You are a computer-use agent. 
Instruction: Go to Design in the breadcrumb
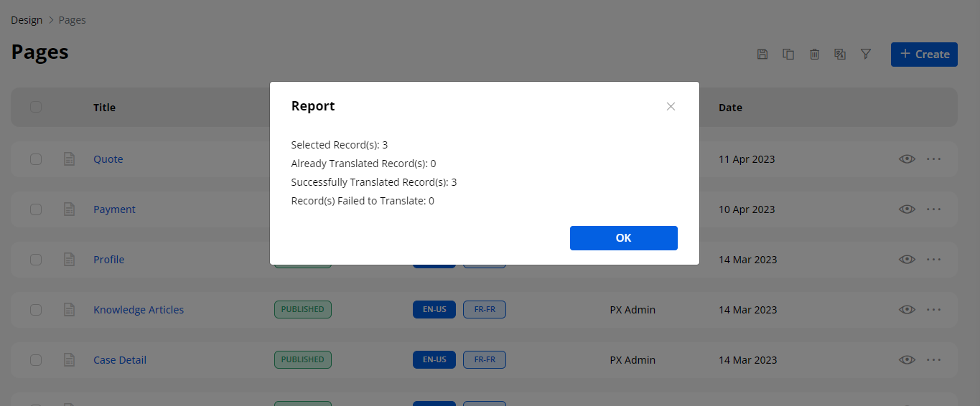[x=27, y=20]
